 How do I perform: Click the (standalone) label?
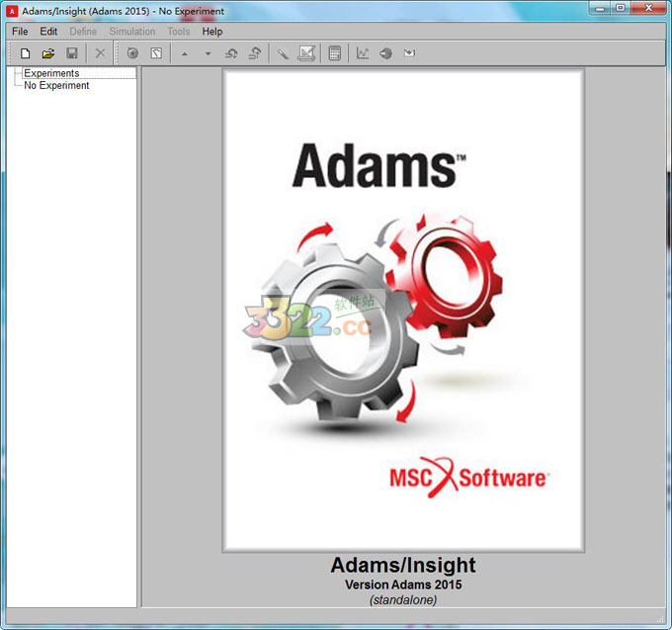[x=403, y=600]
